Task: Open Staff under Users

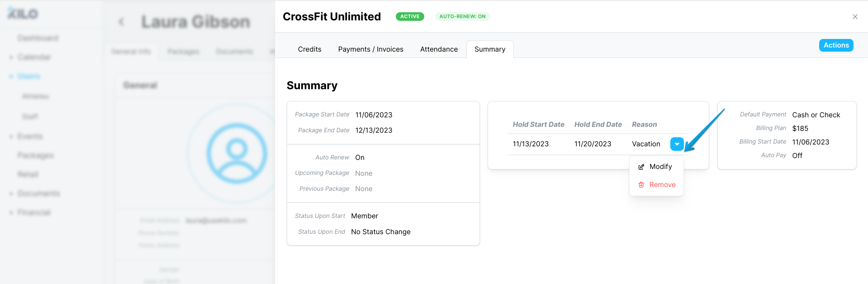Action: coord(30,116)
